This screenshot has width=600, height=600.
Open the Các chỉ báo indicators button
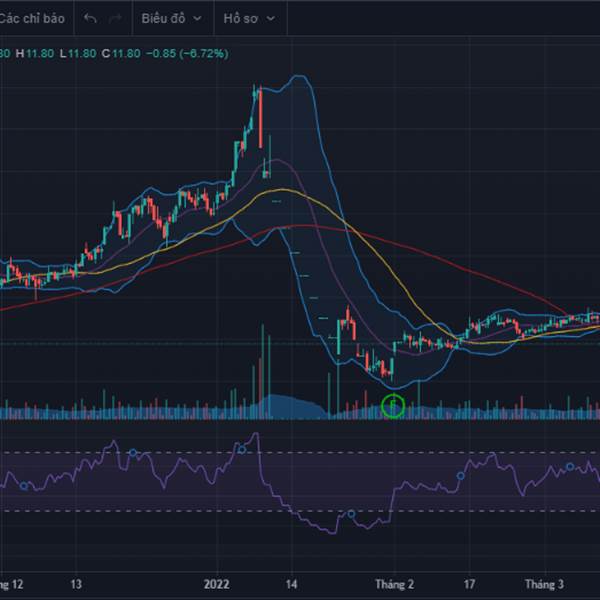[32, 18]
